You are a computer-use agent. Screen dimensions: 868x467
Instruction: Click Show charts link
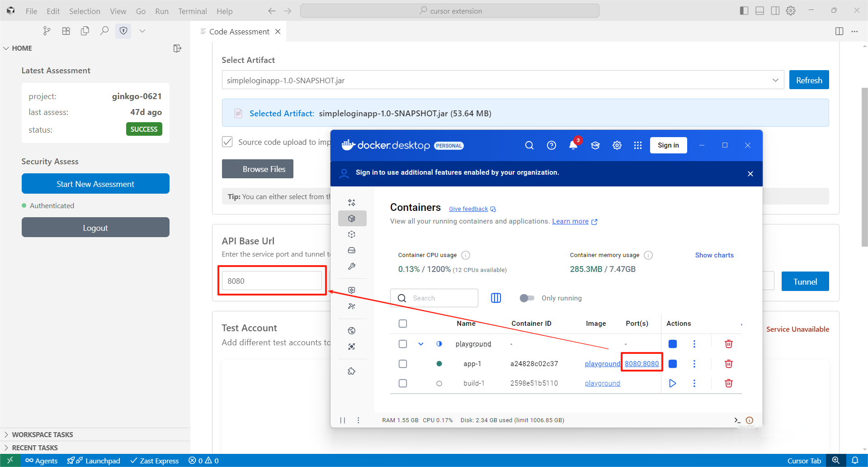tap(714, 255)
